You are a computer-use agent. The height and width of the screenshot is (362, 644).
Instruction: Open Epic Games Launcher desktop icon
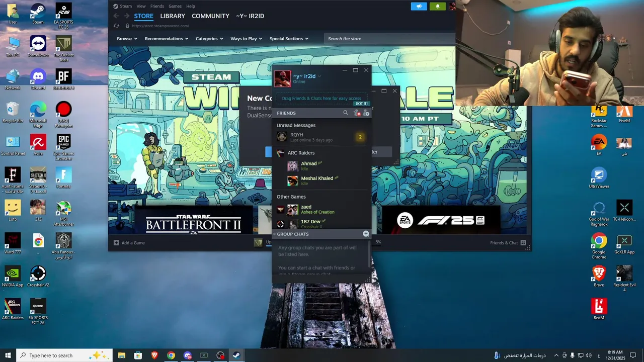[63, 147]
